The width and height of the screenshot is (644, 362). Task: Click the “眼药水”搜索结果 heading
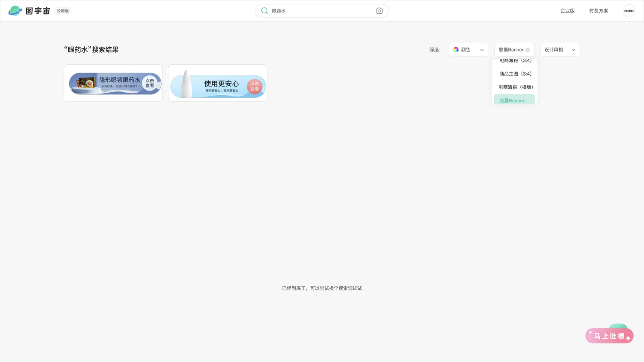point(91,50)
